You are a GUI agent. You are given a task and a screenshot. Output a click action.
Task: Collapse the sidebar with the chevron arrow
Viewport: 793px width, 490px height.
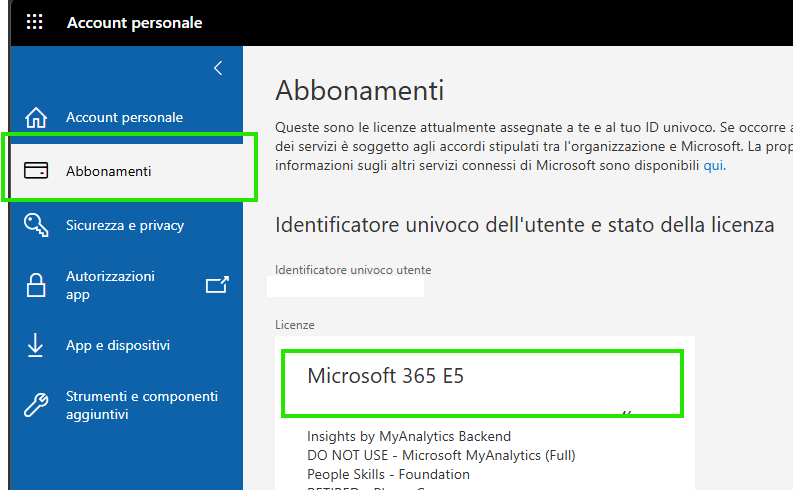point(218,68)
